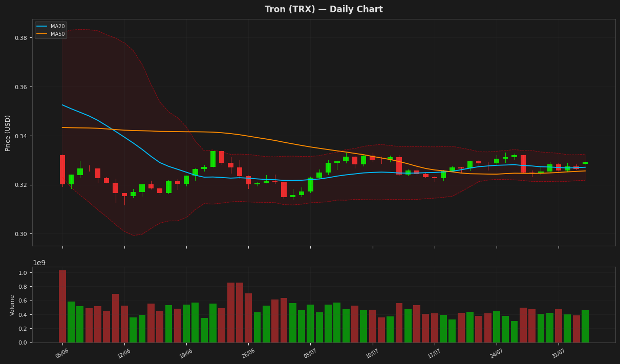Viewport: 620px width, 364px height.
Task: Click the 0.2 volume tick label
Action: tap(23, 329)
